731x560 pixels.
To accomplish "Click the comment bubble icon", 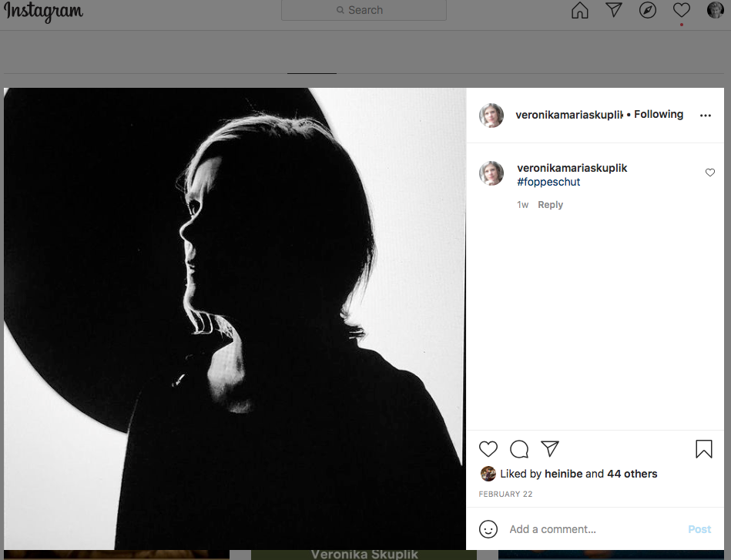I will (519, 449).
